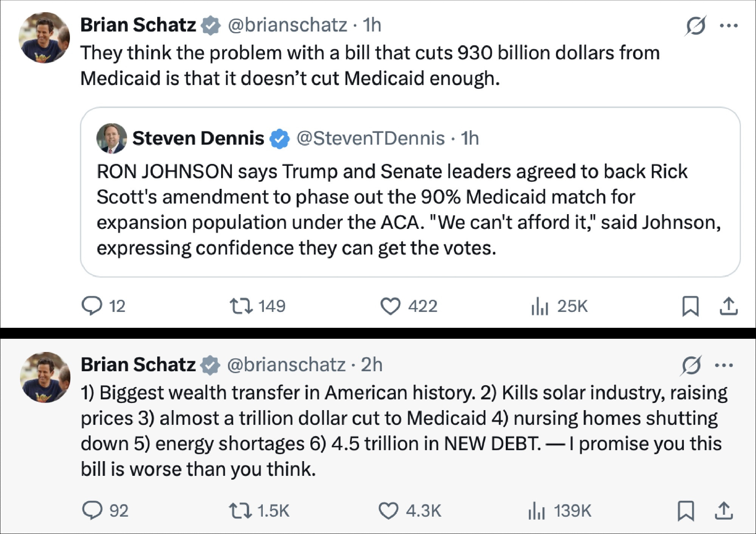Share the second Brian Schatz tweet
This screenshot has width=756, height=534.
(x=724, y=511)
